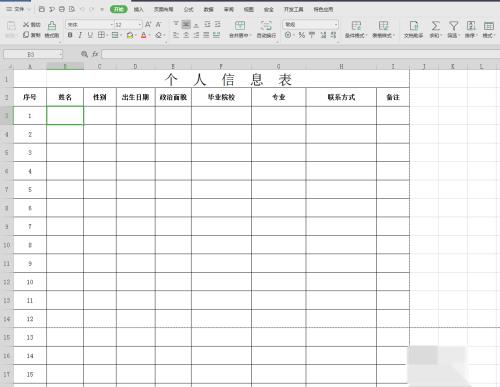This screenshot has width=500, height=387.
Task: Click the red font color button
Action: [143, 35]
